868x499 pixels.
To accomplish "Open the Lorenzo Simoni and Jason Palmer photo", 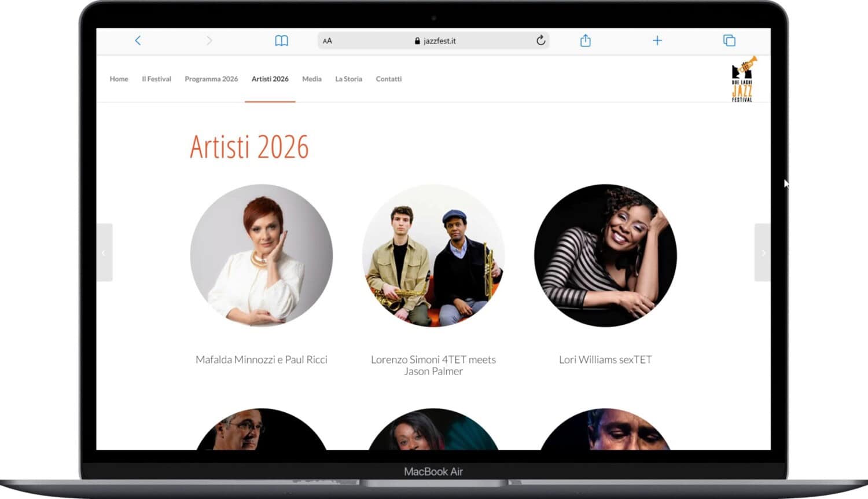I will (433, 255).
